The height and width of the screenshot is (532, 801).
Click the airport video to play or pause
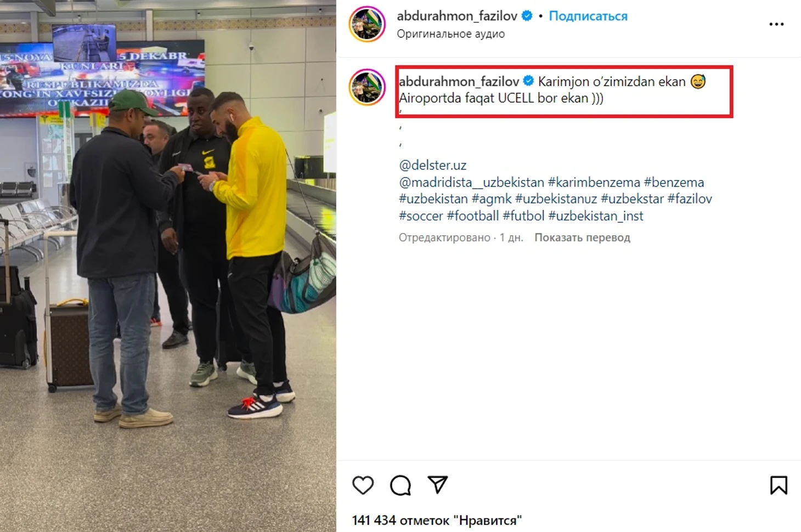click(x=168, y=266)
